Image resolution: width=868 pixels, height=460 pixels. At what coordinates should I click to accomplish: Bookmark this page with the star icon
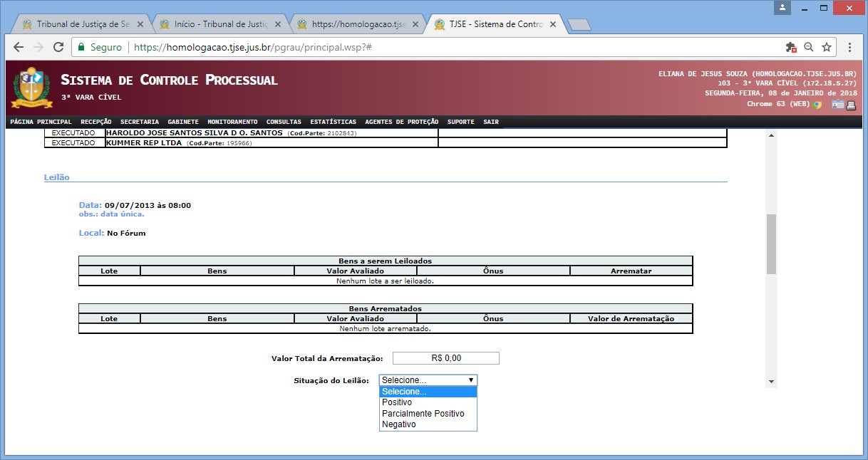tap(827, 47)
